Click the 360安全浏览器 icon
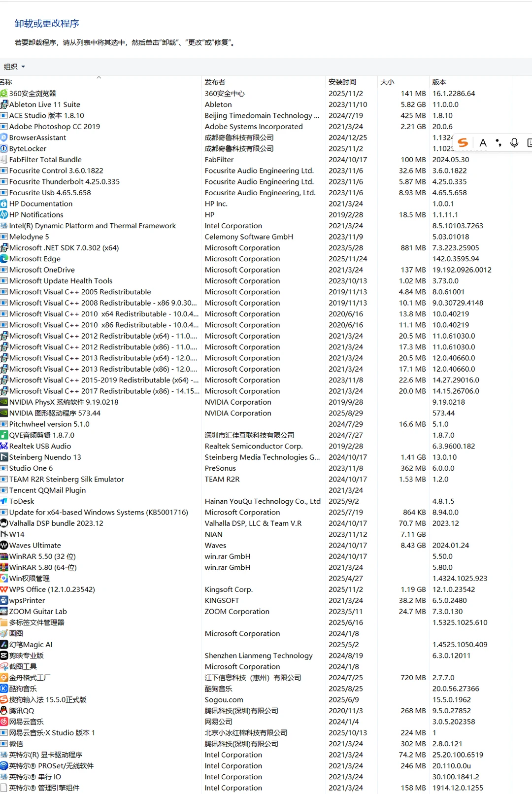 [x=4, y=93]
